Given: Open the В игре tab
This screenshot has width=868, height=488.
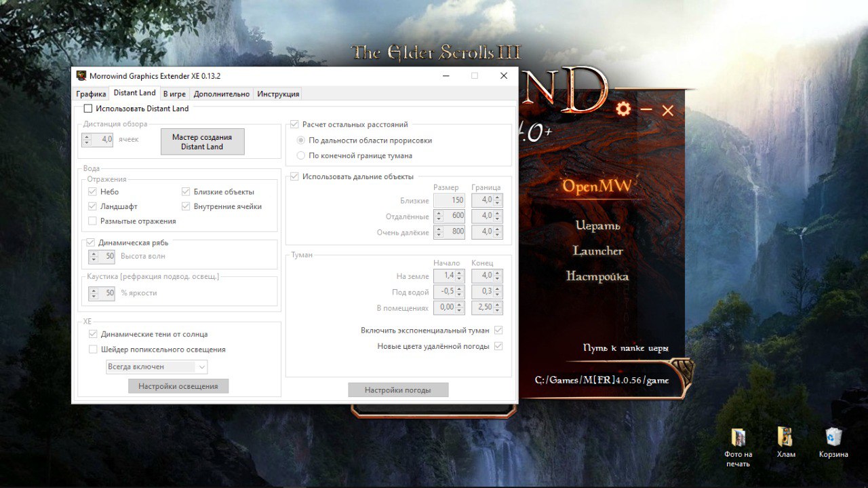Looking at the screenshot, I should (175, 94).
